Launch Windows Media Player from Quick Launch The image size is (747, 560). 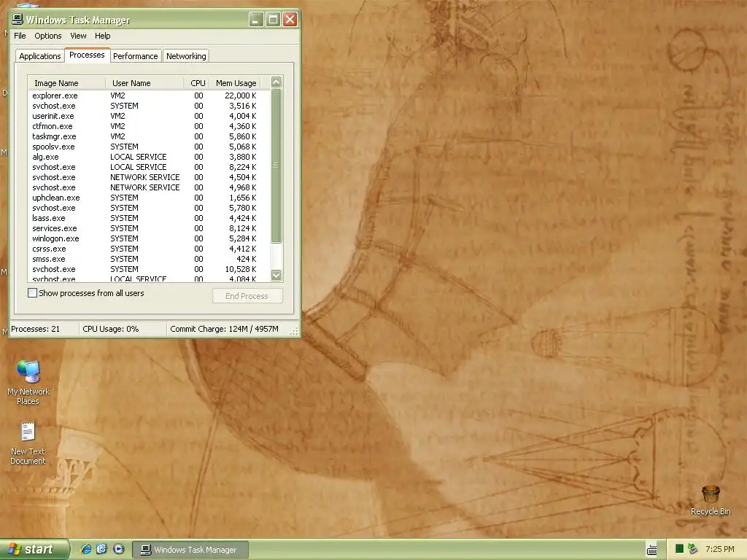tap(119, 549)
